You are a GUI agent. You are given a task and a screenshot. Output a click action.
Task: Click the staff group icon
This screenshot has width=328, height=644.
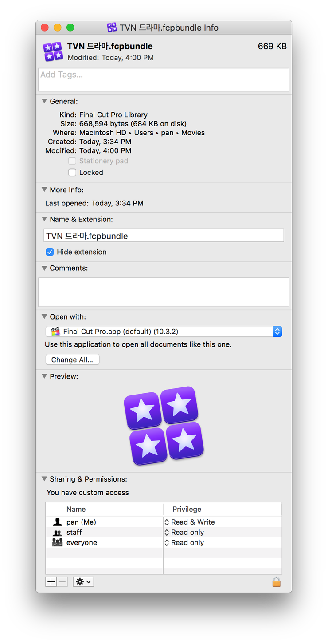pos(57,533)
